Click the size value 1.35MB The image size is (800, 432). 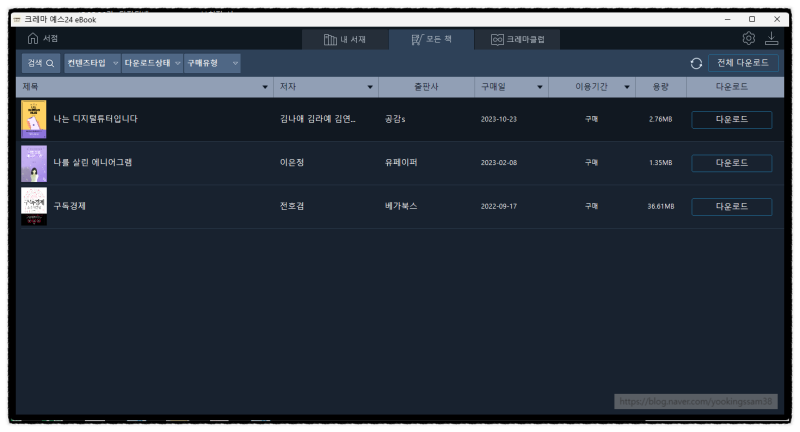[x=661, y=163]
